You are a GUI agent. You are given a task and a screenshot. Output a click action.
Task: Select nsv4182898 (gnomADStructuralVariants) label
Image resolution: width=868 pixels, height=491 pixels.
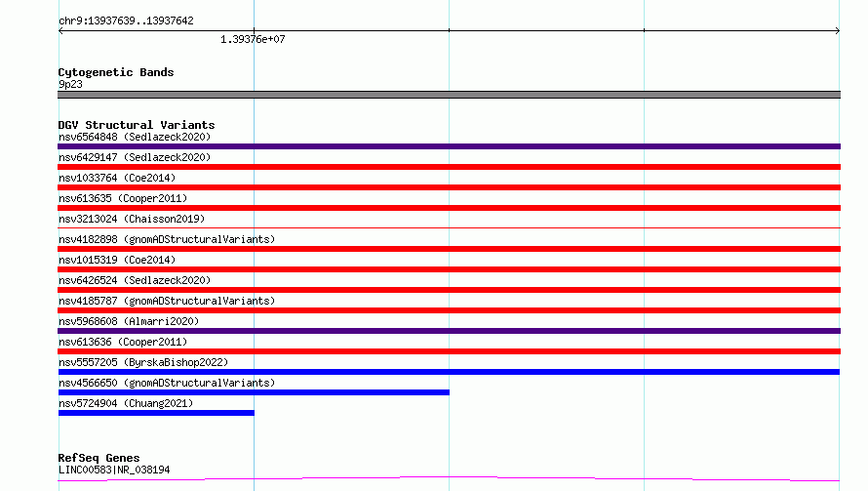pyautogui.click(x=167, y=239)
